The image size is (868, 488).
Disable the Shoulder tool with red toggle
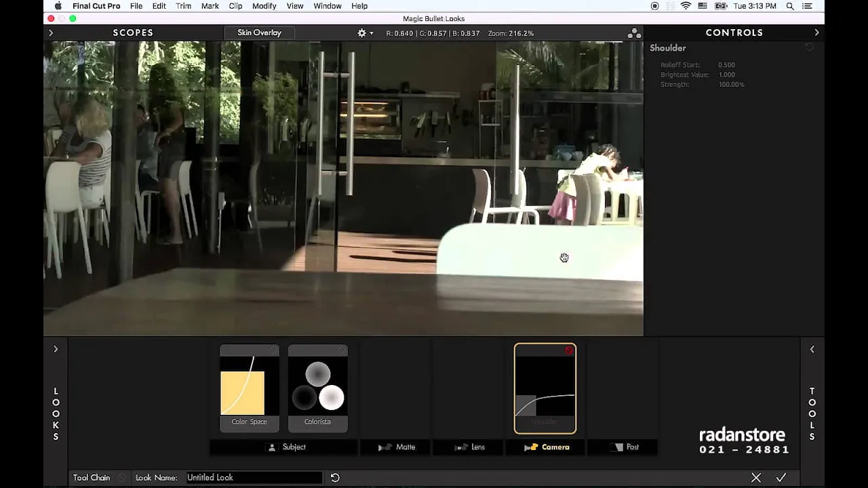click(x=569, y=350)
